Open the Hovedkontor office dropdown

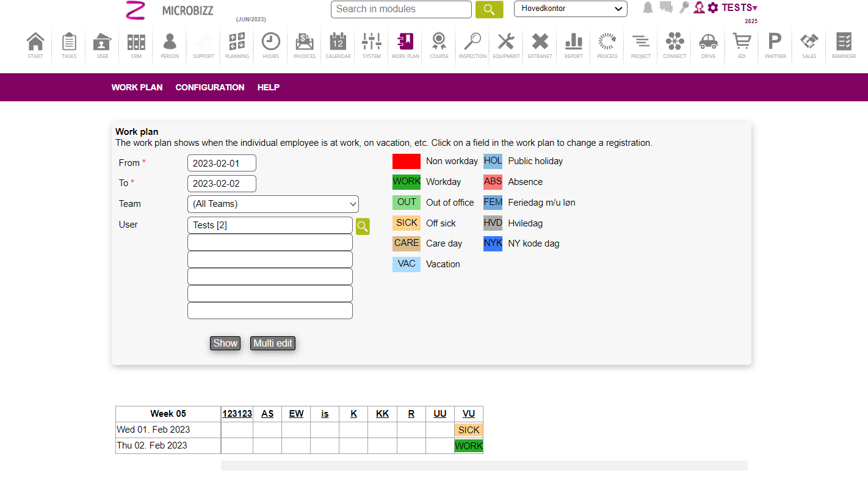[570, 9]
